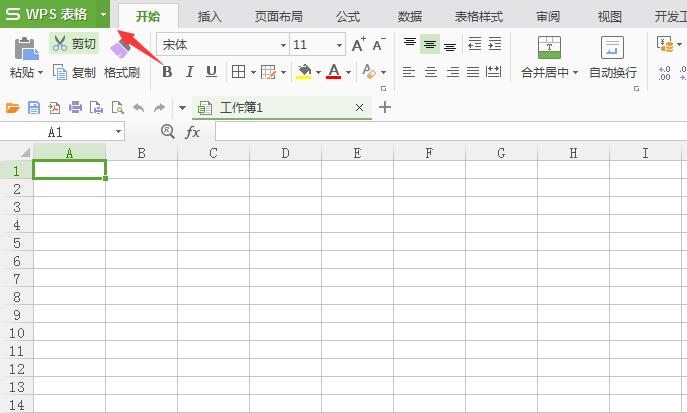687x413 pixels.
Task: Click the Cut (剪切) scissors button
Action: pyautogui.click(x=74, y=43)
